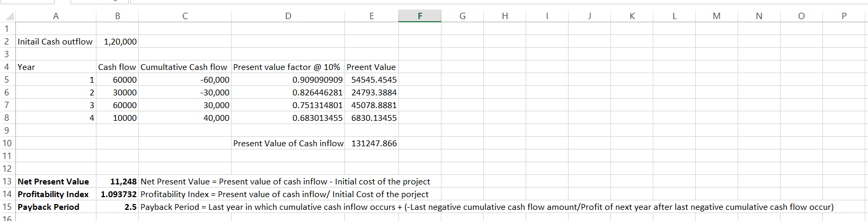
Task: Select row 4 header
Action: [x=7, y=67]
